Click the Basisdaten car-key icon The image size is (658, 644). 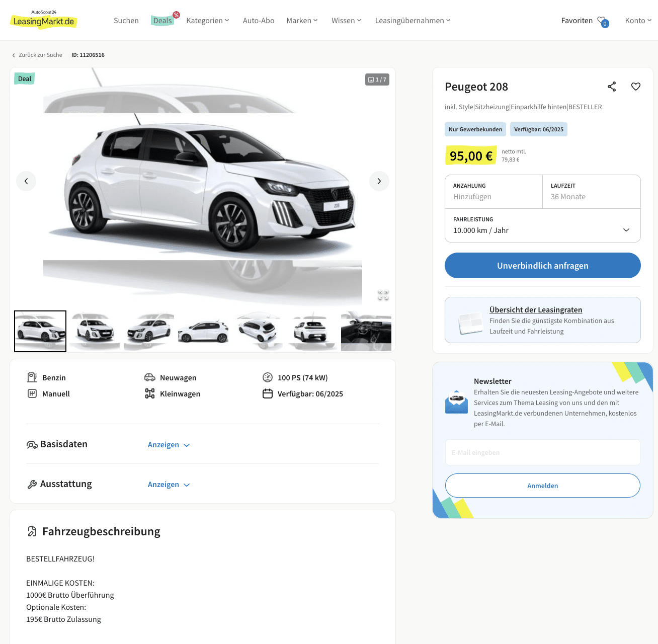coord(32,445)
